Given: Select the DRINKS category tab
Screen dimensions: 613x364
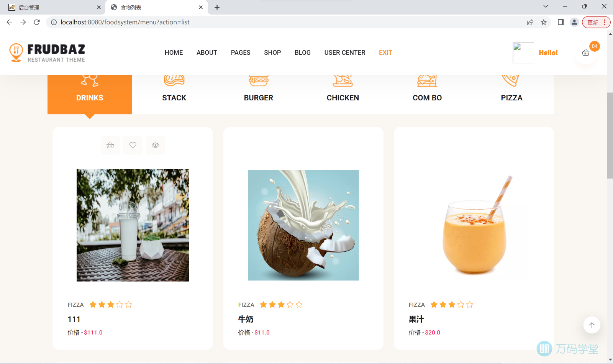Looking at the screenshot, I should click(90, 94).
